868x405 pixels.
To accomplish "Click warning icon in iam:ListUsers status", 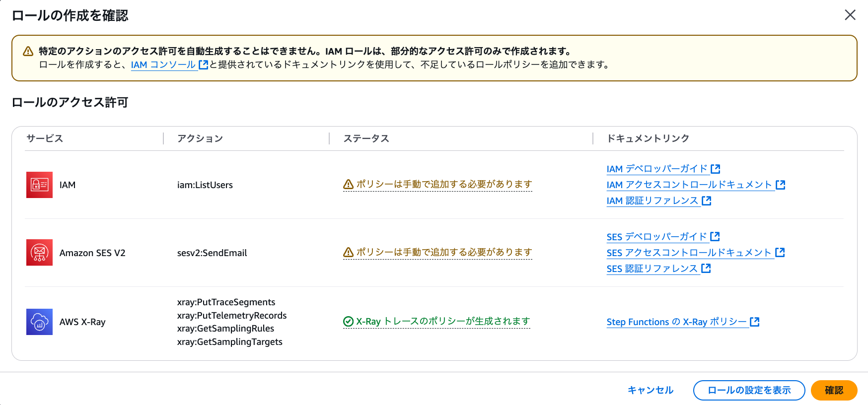I will (349, 184).
